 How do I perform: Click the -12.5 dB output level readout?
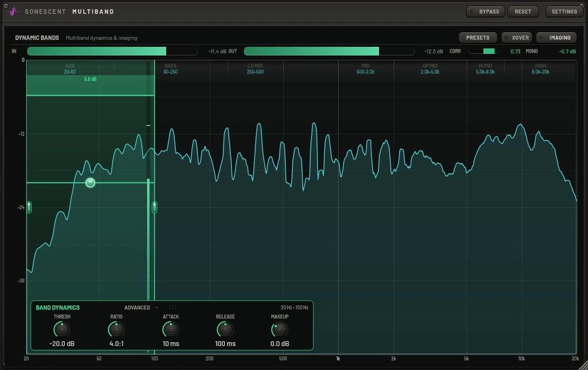pyautogui.click(x=433, y=51)
